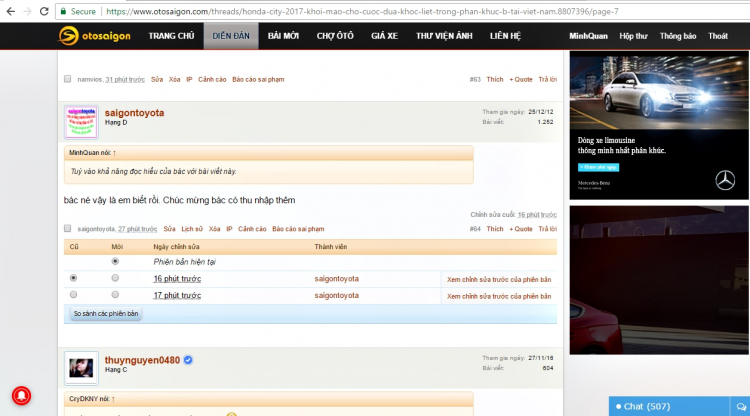Screen dimensions: 750x416
Task: Click the red notification bell icon
Action: [x=22, y=395]
